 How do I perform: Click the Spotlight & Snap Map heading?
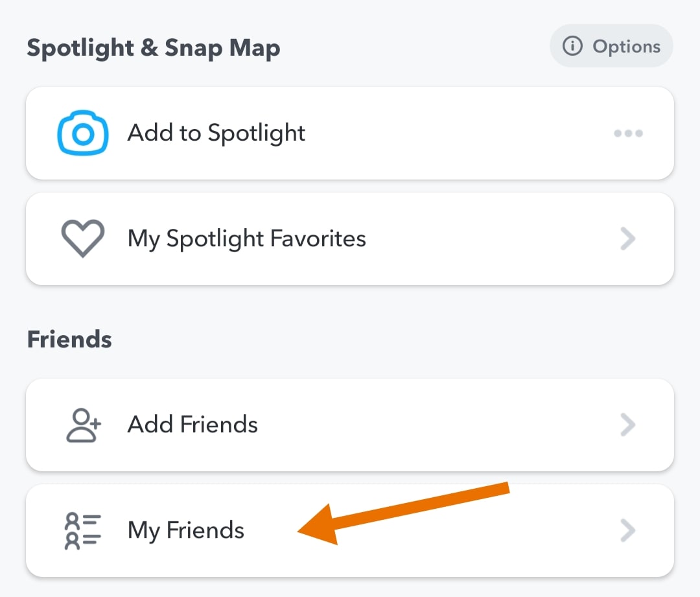[154, 49]
